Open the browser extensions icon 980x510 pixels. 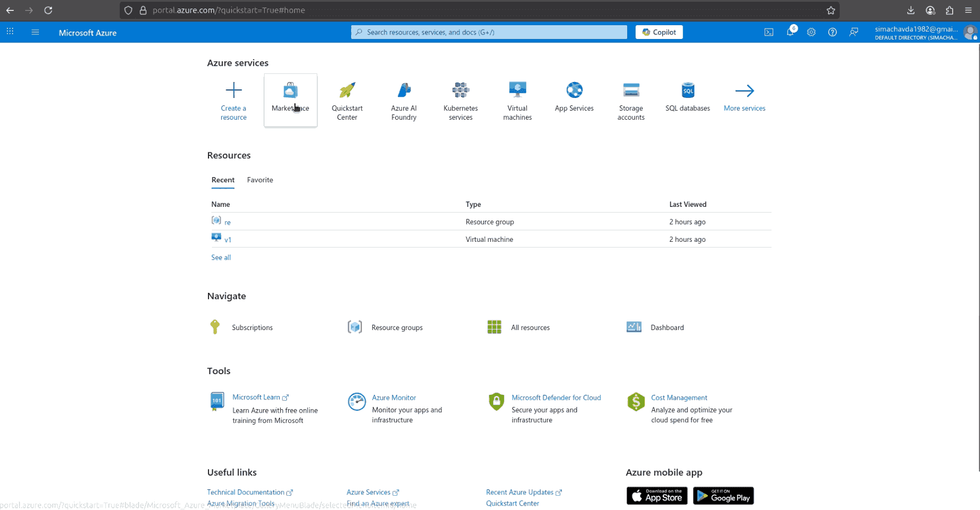(949, 10)
